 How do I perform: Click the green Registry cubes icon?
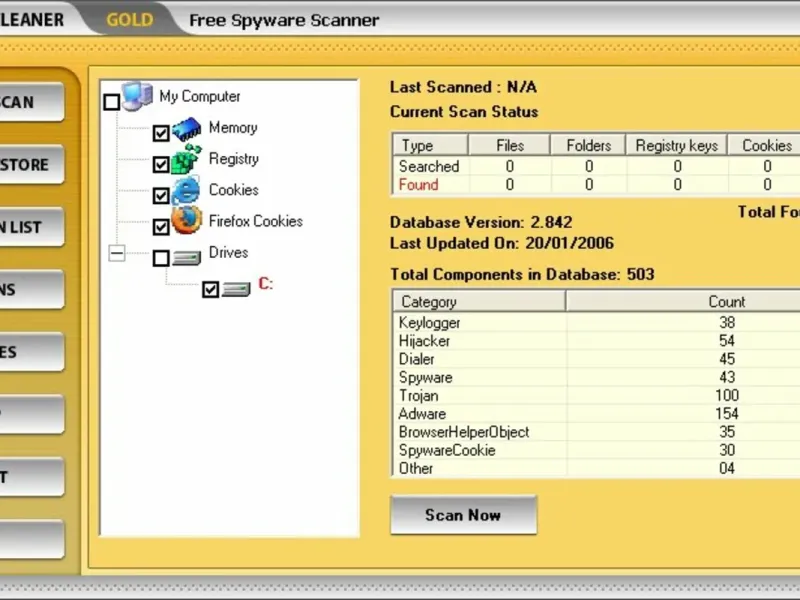(186, 159)
